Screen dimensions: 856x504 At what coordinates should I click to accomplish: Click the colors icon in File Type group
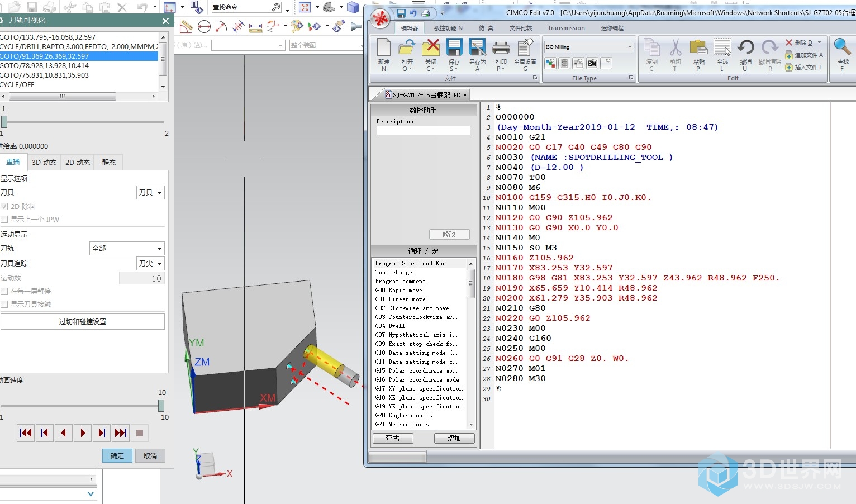550,63
